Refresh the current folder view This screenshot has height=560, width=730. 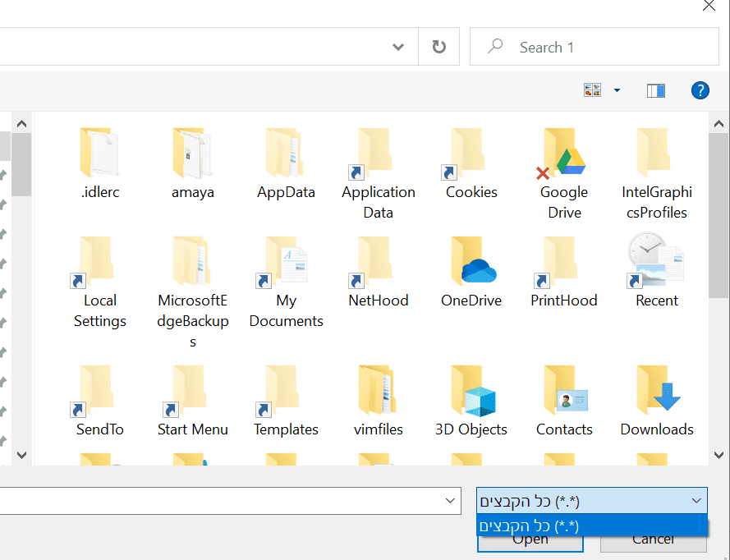(438, 46)
